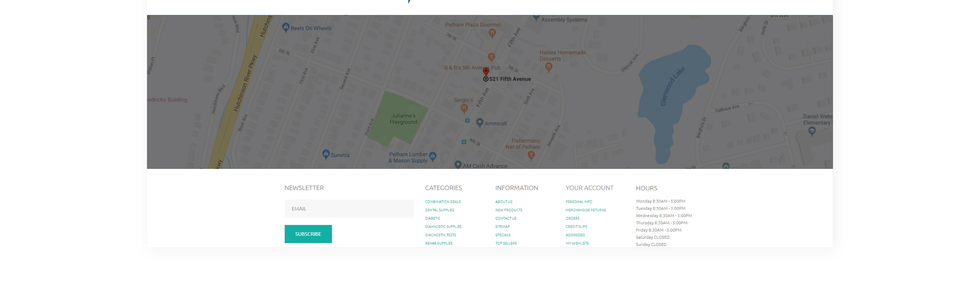The width and height of the screenshot is (980, 306).
Task: Open the Pelham Lumber & Mason Supply marker
Action: point(432,156)
